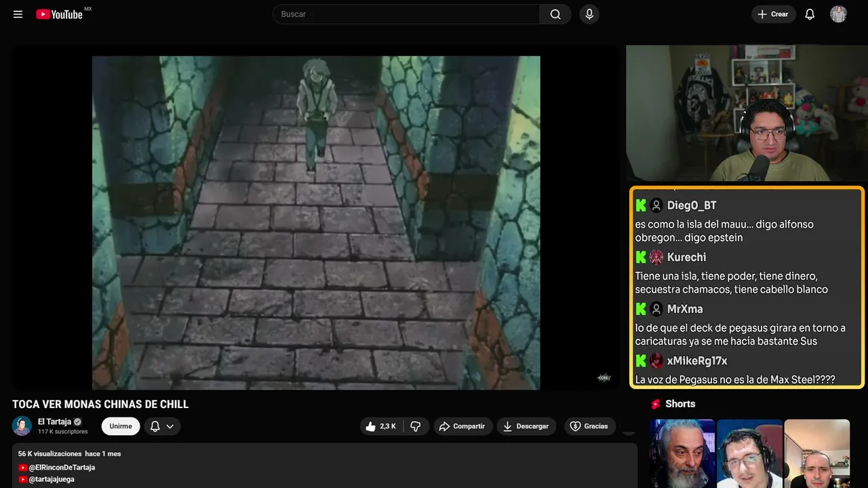Visit the El Tartaja channel name link
This screenshot has width=868, height=488.
(54, 422)
